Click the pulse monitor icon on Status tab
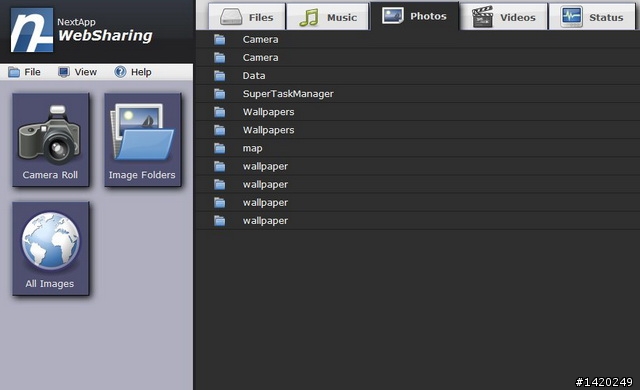640x390 pixels. coord(571,17)
